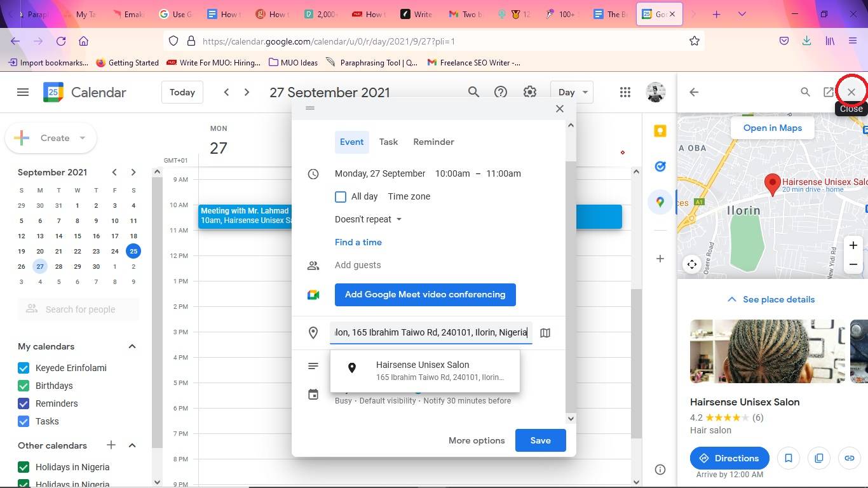The image size is (868, 488).
Task: Zoom in on the map
Action: 853,245
